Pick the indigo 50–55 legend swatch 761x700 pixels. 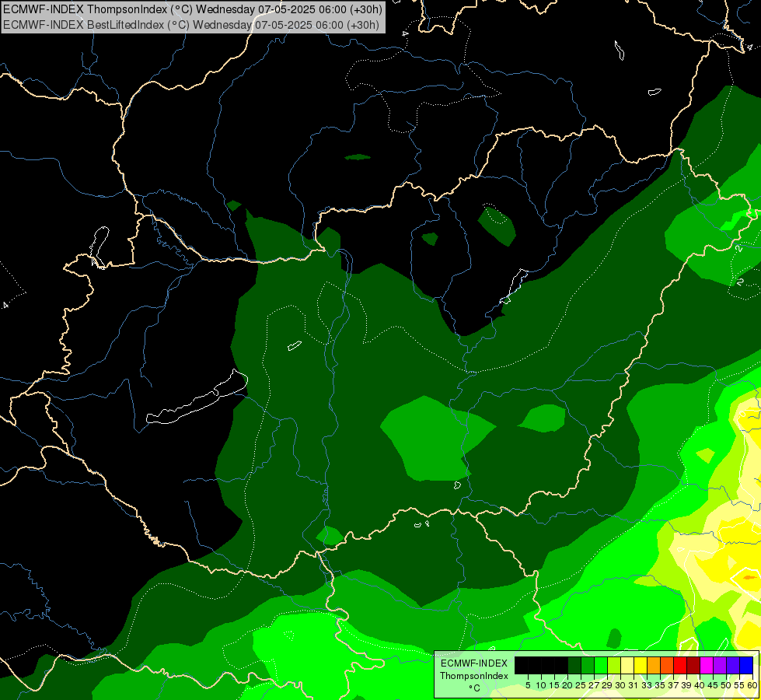[x=733, y=665]
